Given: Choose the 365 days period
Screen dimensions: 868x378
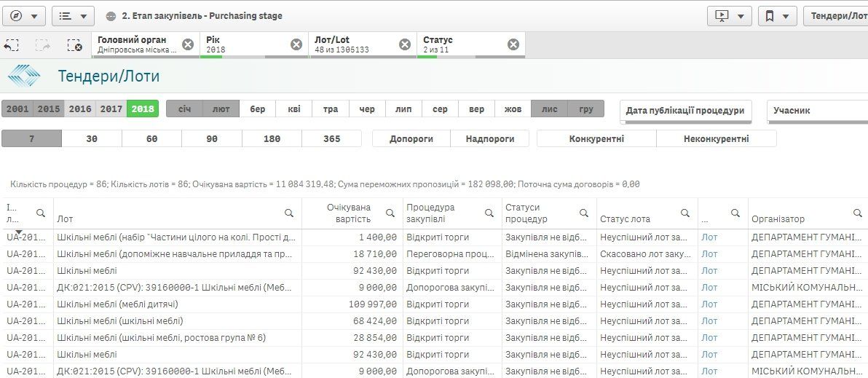Looking at the screenshot, I should pyautogui.click(x=331, y=138).
